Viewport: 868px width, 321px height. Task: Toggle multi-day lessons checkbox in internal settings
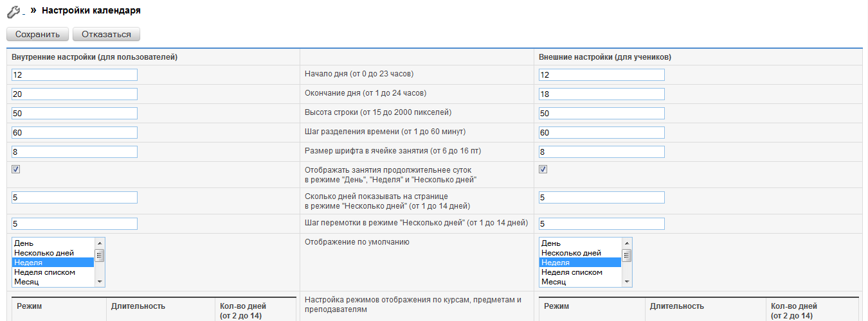(16, 169)
